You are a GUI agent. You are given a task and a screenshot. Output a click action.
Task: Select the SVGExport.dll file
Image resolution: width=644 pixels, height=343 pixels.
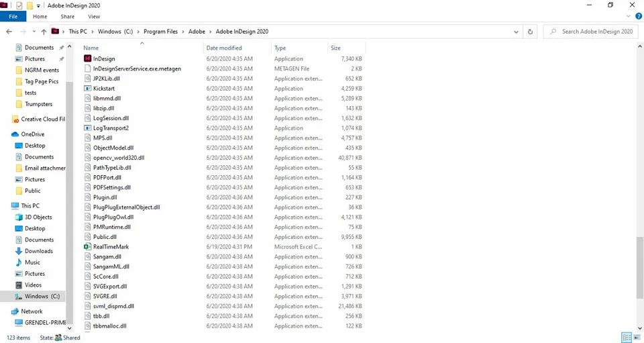pos(110,287)
